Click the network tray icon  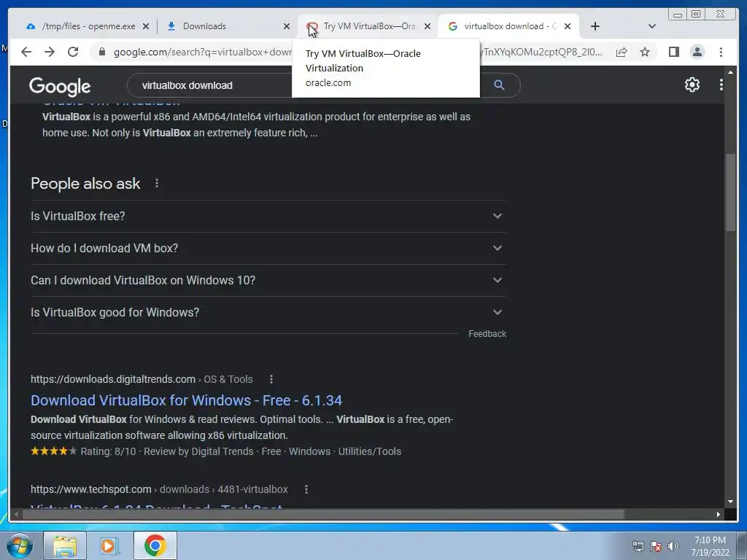pyautogui.click(x=638, y=546)
